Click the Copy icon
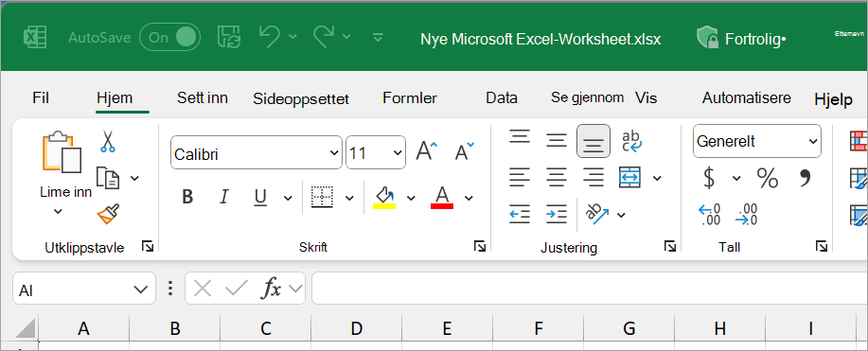The image size is (868, 351). click(x=108, y=178)
